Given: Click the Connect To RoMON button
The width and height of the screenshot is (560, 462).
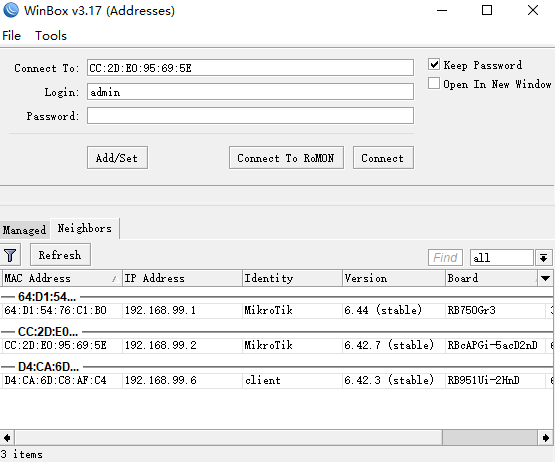Looking at the screenshot, I should pos(286,158).
